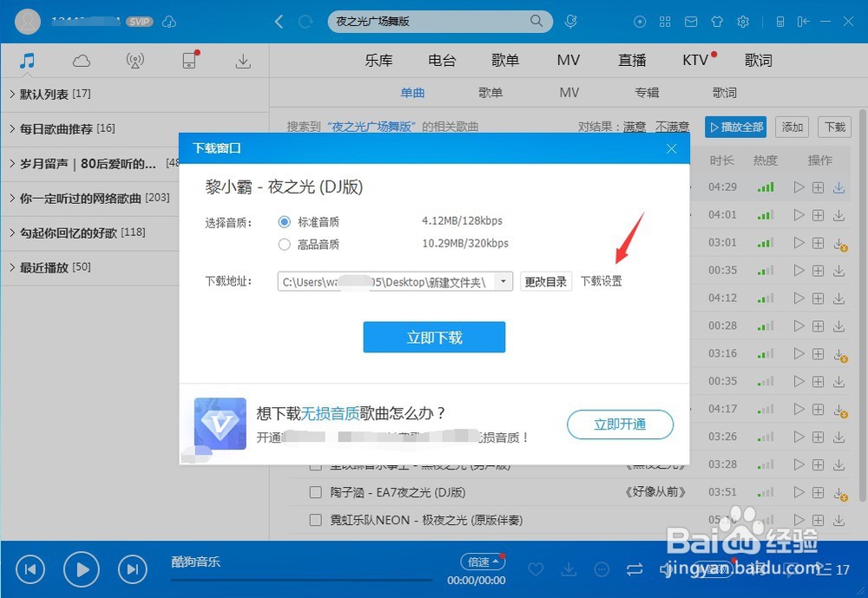868x598 pixels.
Task: Click the 立即开通 button
Action: (620, 424)
